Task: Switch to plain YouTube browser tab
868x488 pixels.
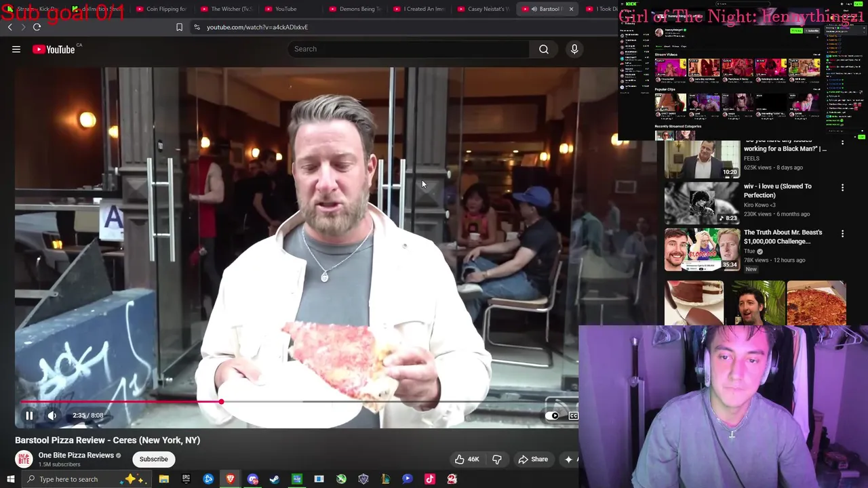Action: [290, 9]
